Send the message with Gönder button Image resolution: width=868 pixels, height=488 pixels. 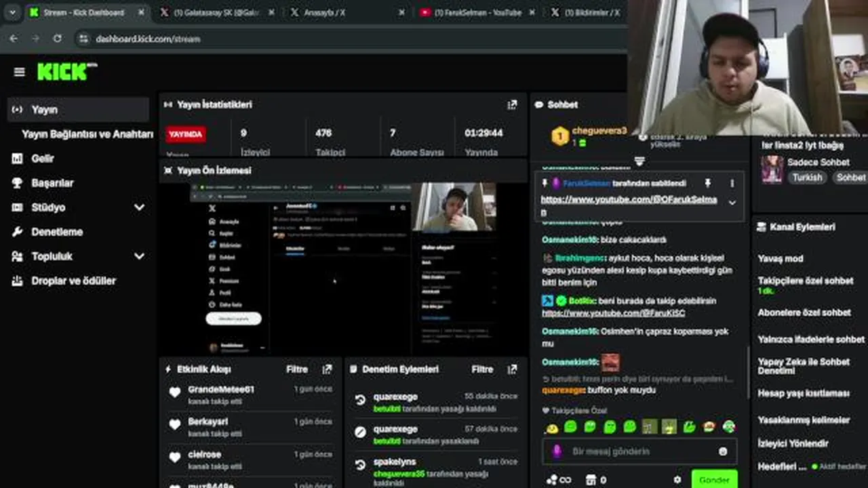(x=714, y=479)
